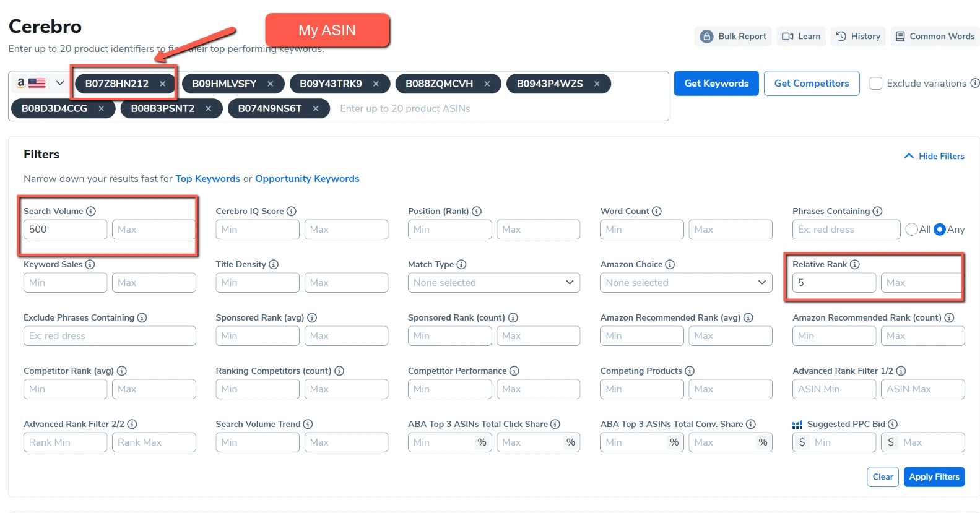The image size is (980, 513).
Task: Click the Apply Filters button
Action: 934,477
